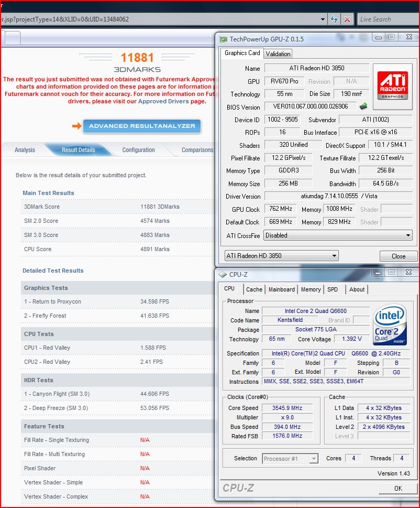Open the CPU-Z Mainboard tab
Image resolution: width=420 pixels, height=508 pixels.
(282, 289)
